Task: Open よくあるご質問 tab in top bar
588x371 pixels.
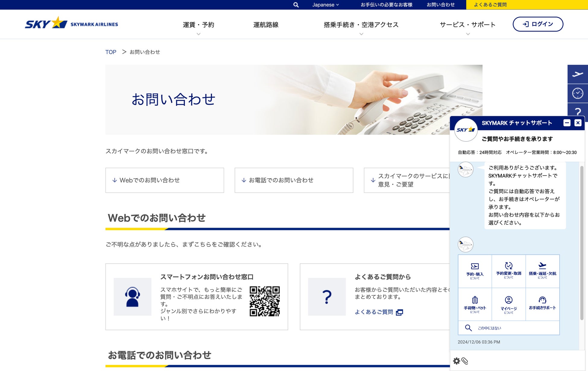Action: [490, 5]
